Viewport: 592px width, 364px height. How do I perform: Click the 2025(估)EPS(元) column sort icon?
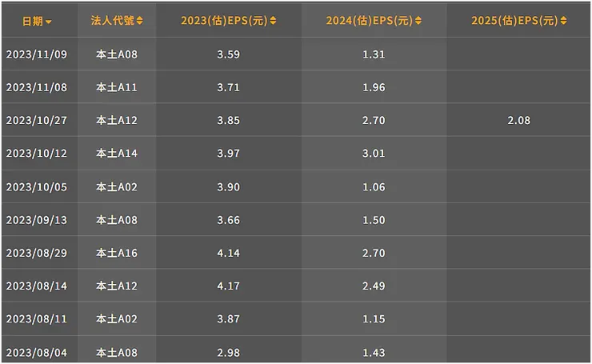coord(563,22)
